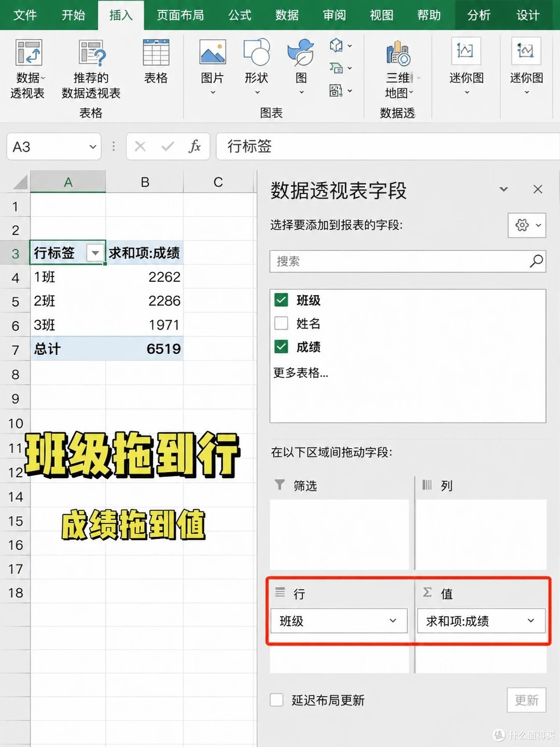The image size is (560, 747).
Task: Check the 姓名 field checkbox
Action: click(x=281, y=323)
